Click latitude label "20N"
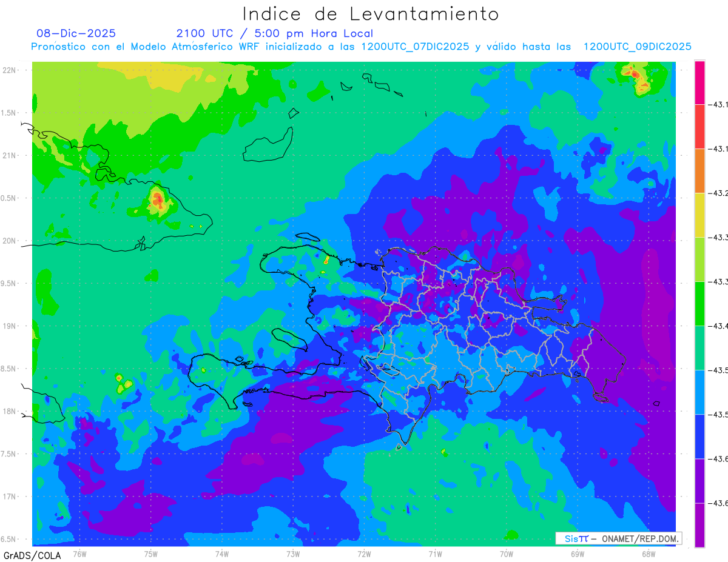728x562 pixels. (x=10, y=241)
